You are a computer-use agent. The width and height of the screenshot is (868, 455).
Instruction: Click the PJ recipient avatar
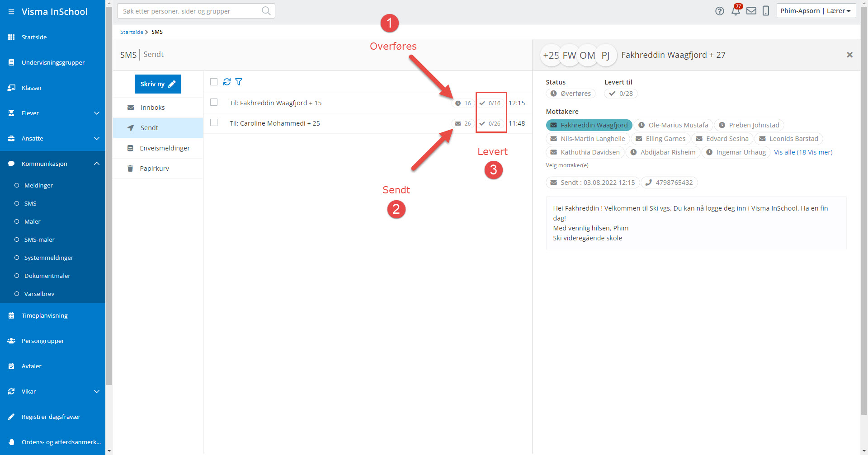606,55
